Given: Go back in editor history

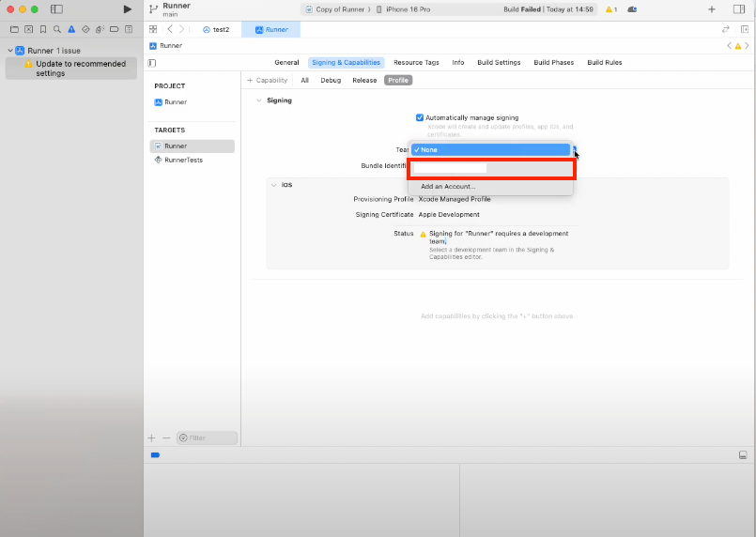Looking at the screenshot, I should point(170,29).
